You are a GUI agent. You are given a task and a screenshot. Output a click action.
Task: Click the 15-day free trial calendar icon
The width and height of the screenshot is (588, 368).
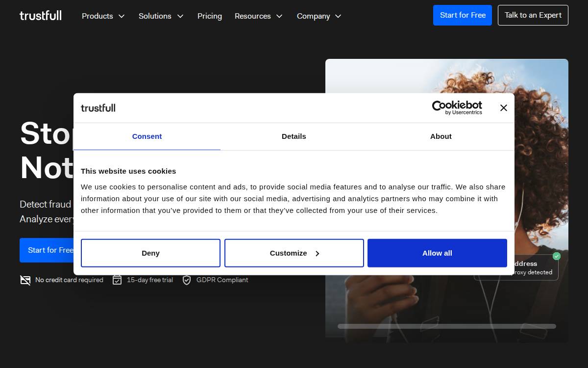(117, 280)
